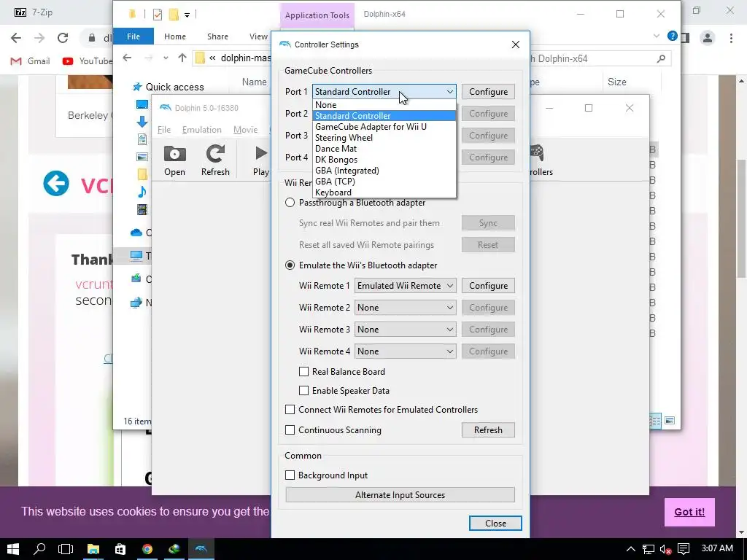Select Emulate the Wii's Bluetooth adapter radio
The image size is (747, 560).
tap(290, 265)
